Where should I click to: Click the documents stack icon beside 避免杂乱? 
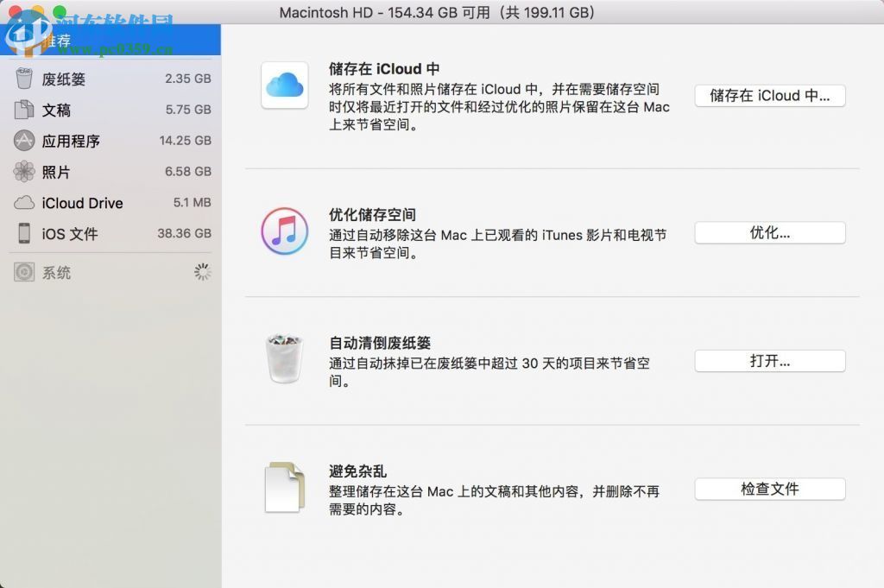(285, 489)
